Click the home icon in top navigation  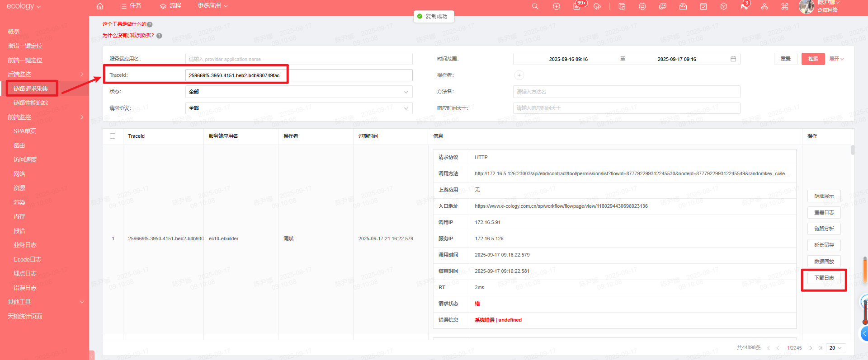100,6
